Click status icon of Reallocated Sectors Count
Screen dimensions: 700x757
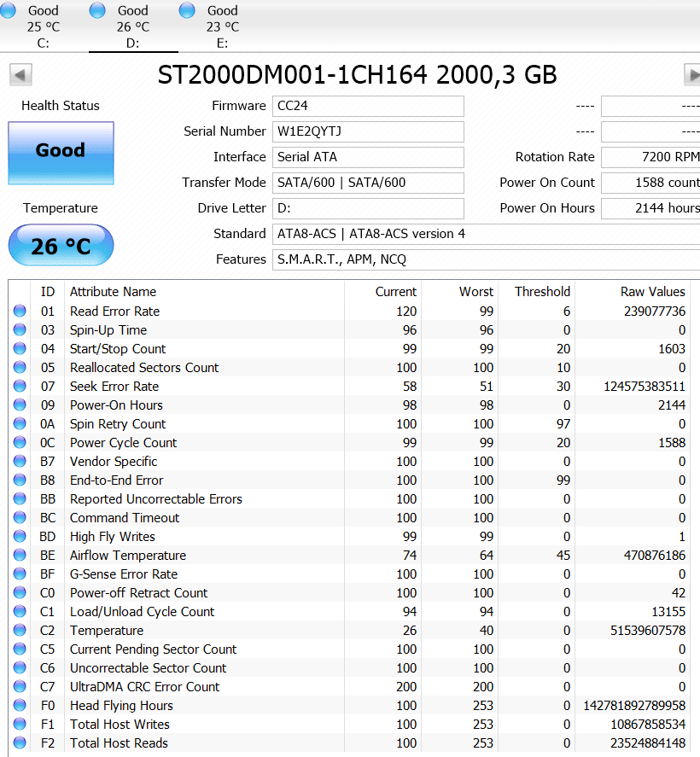[20, 367]
